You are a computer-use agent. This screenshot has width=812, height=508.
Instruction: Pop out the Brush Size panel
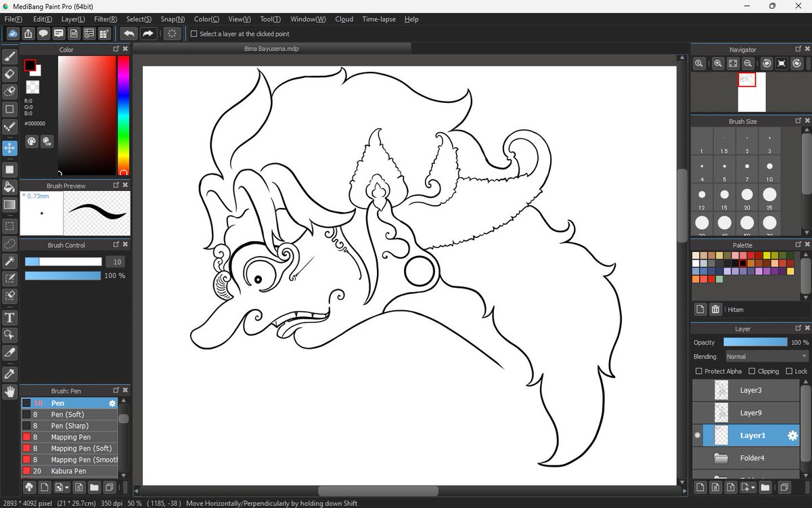[797, 121]
